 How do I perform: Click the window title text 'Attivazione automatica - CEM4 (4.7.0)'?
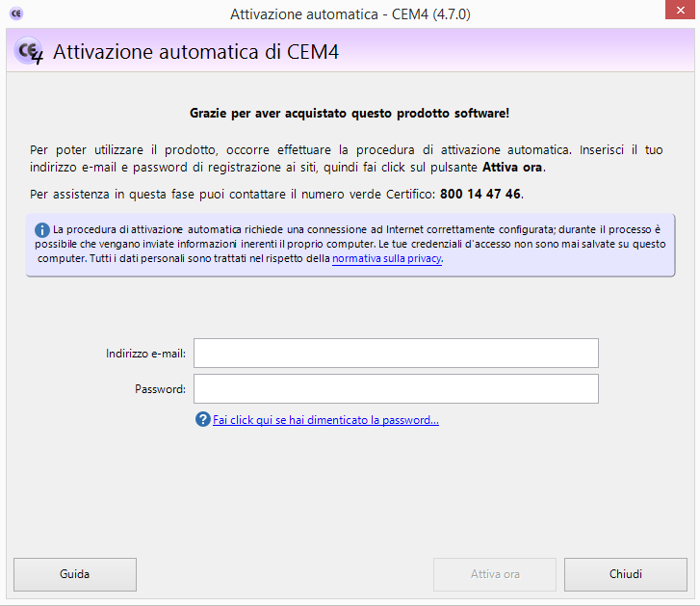350,14
